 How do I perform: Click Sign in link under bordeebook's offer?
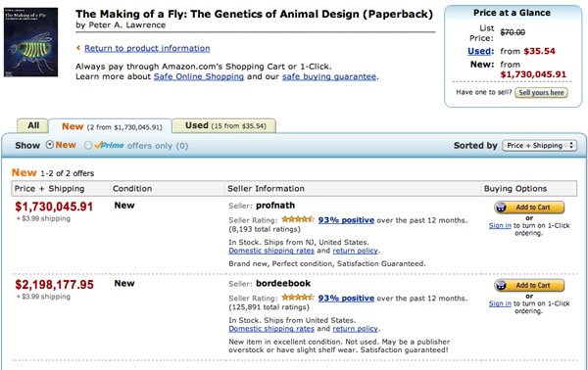(x=500, y=303)
